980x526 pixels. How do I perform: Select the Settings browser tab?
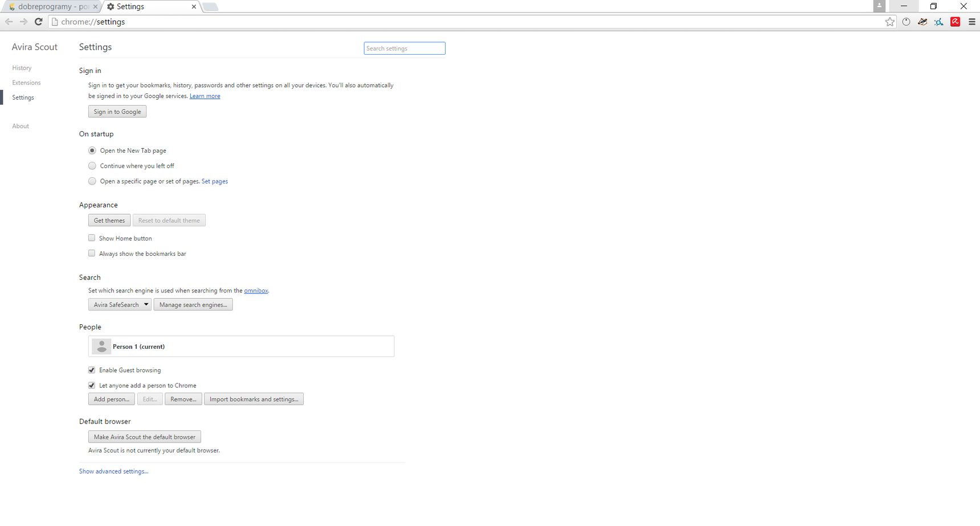[151, 7]
